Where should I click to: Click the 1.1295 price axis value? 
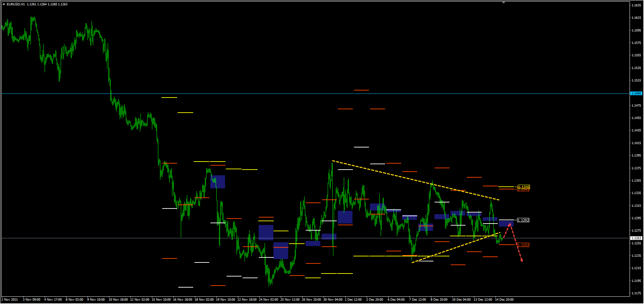tap(636, 218)
